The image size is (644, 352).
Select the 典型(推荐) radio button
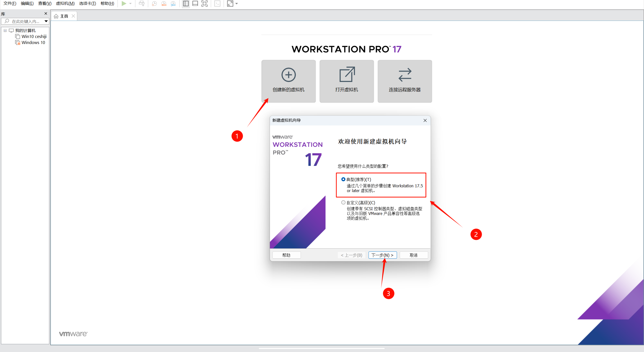click(x=343, y=179)
